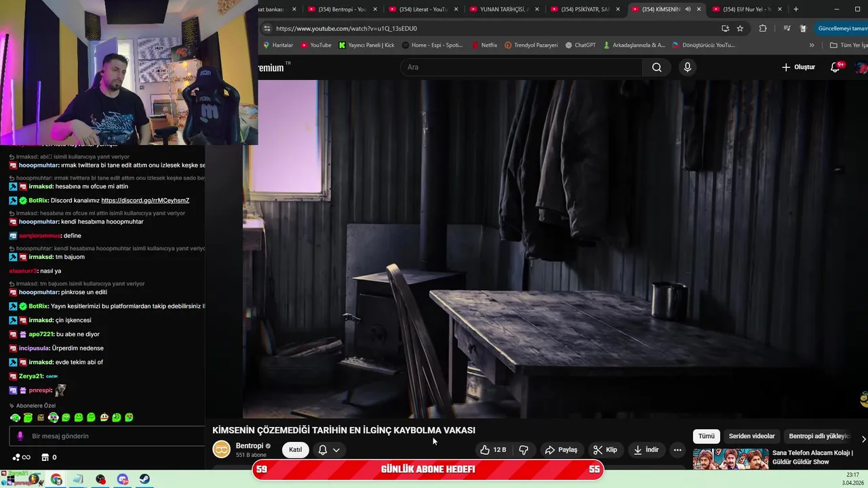Click the İndir download button
868x488 pixels.
point(646,450)
